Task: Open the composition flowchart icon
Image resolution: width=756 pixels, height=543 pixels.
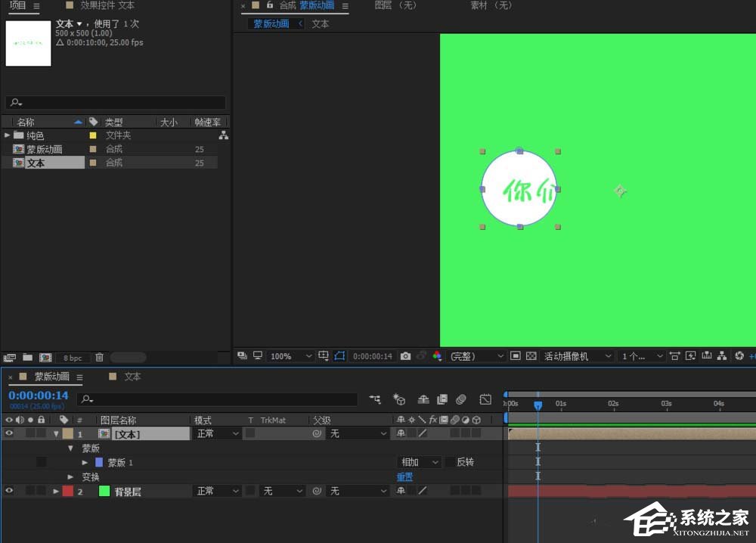Action: point(722,355)
